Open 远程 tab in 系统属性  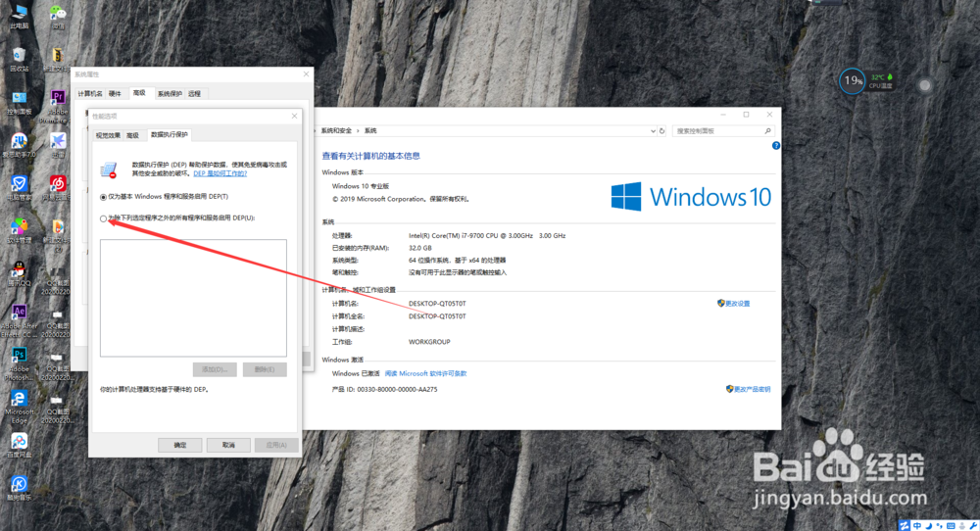pos(194,94)
